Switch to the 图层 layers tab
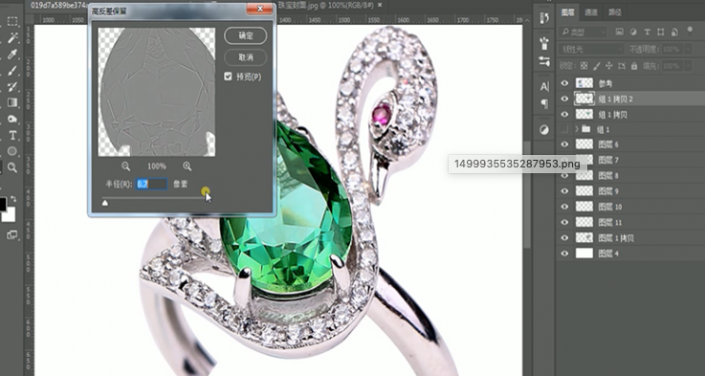 pyautogui.click(x=568, y=12)
